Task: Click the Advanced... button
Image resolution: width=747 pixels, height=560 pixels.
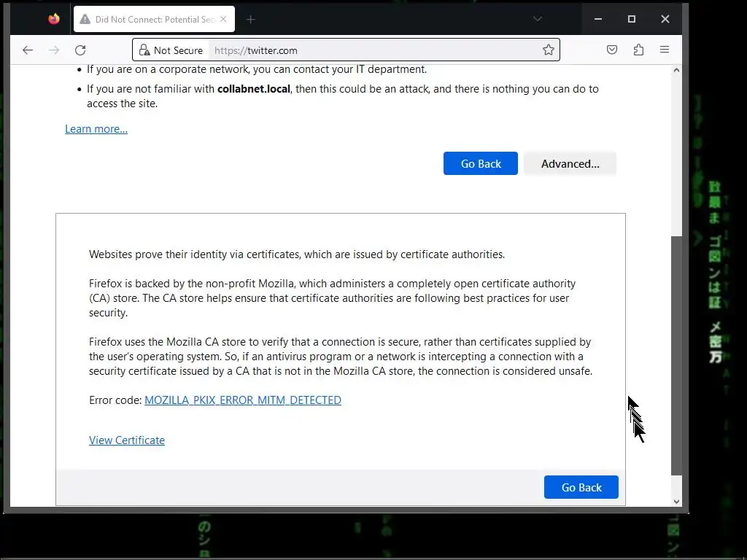Action: (x=570, y=163)
